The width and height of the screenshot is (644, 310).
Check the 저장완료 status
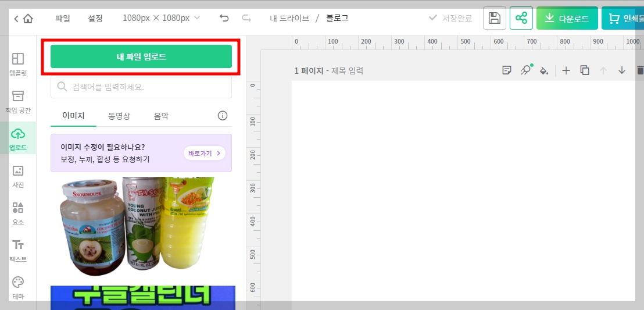[450, 19]
